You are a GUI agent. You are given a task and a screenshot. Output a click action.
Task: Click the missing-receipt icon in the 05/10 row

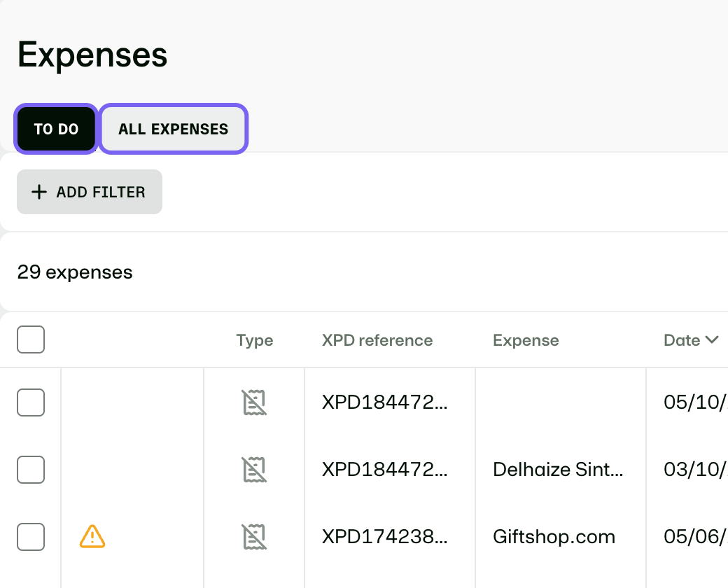tap(254, 402)
